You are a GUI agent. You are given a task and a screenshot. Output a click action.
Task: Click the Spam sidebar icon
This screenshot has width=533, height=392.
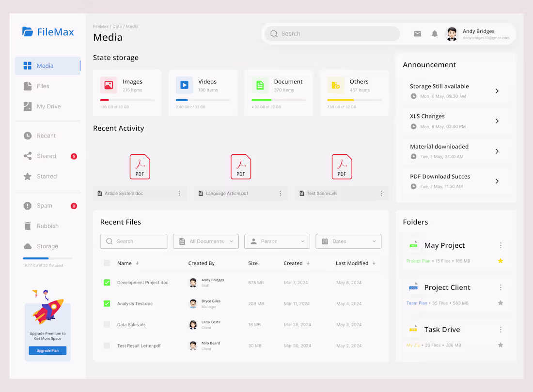pos(27,205)
